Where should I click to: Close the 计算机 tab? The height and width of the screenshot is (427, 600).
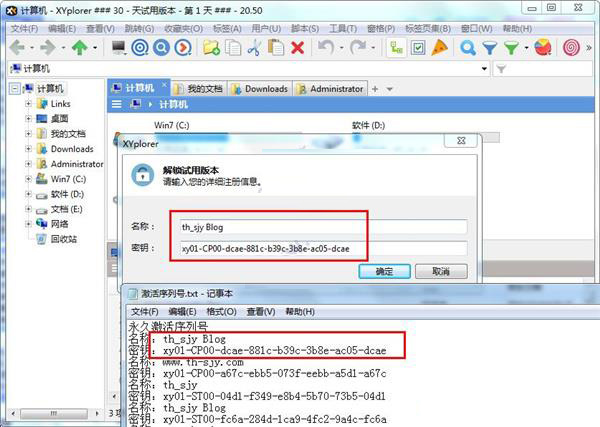coord(164,85)
